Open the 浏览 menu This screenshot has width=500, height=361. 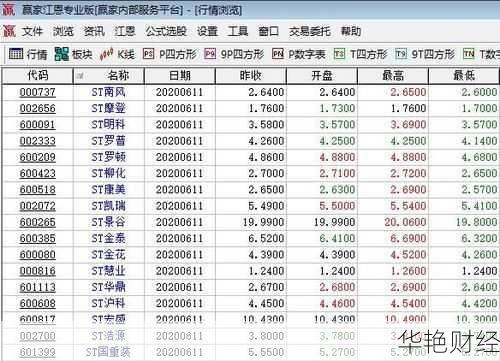(x=63, y=31)
